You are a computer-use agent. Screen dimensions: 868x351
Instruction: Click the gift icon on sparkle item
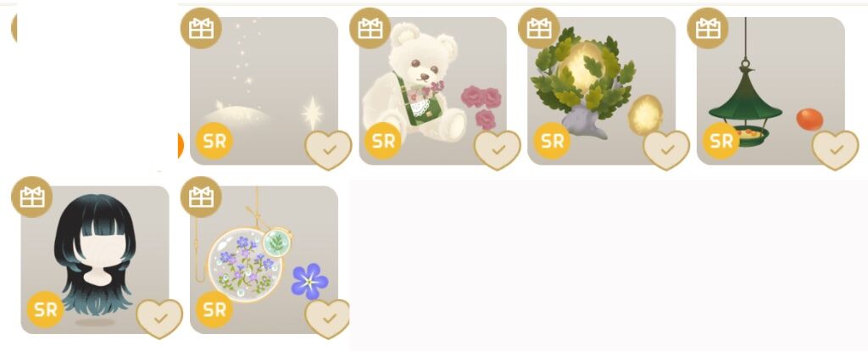coord(201,28)
